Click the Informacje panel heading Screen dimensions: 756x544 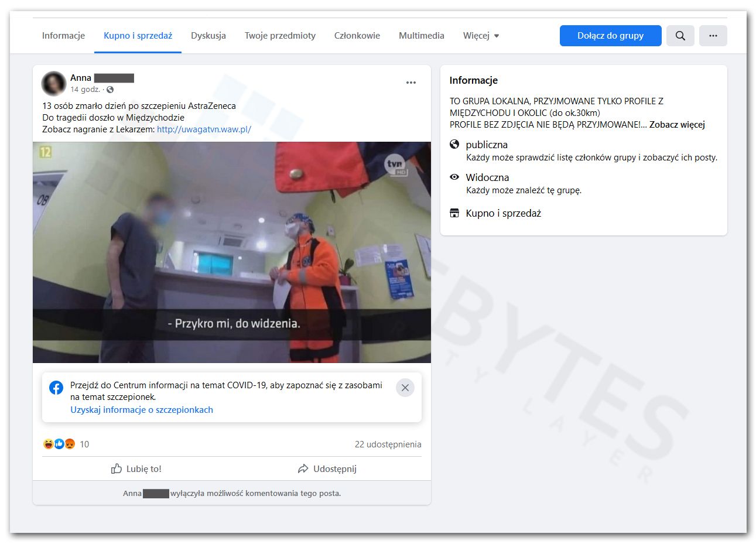click(x=474, y=80)
